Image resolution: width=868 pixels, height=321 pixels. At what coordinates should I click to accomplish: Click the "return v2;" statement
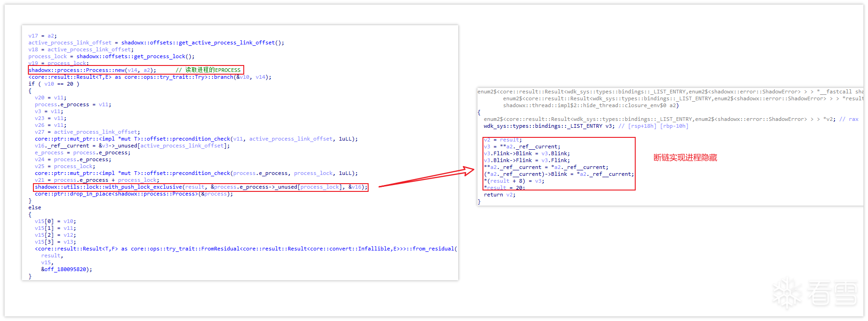[x=499, y=195]
